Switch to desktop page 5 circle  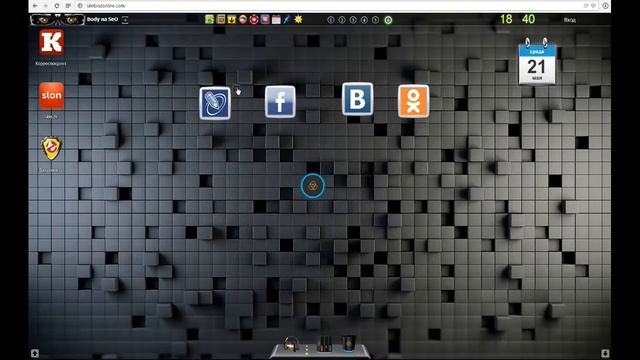click(x=376, y=20)
